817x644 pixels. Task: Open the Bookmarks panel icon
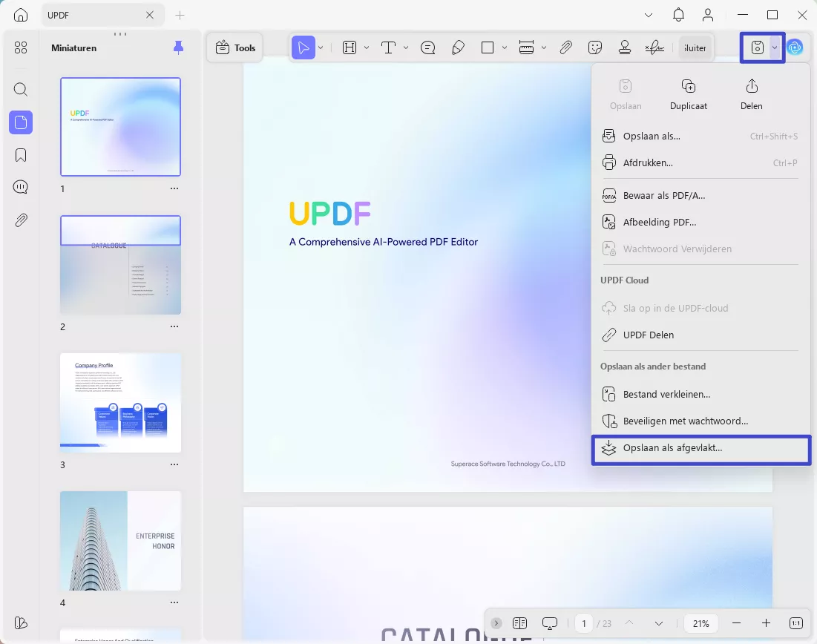pyautogui.click(x=21, y=155)
